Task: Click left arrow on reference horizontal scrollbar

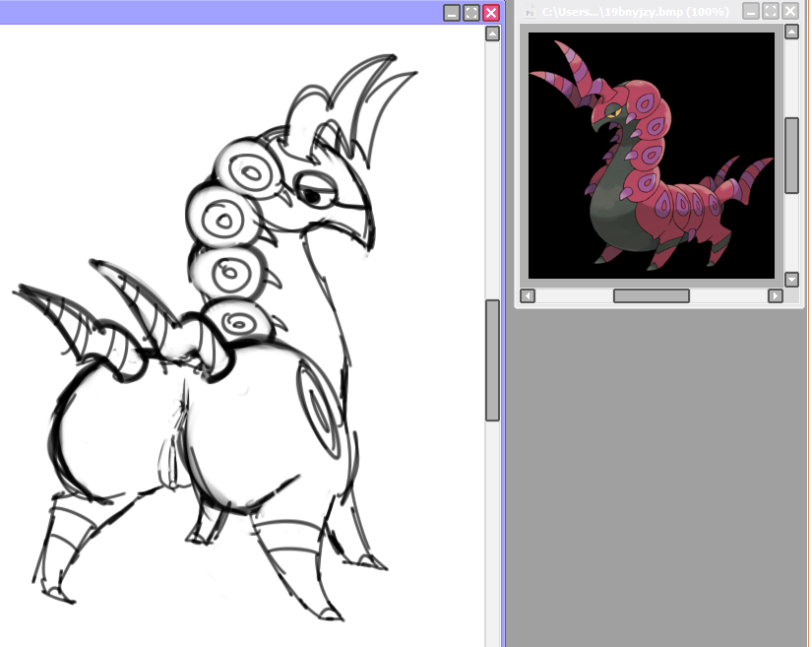Action: pos(528,295)
